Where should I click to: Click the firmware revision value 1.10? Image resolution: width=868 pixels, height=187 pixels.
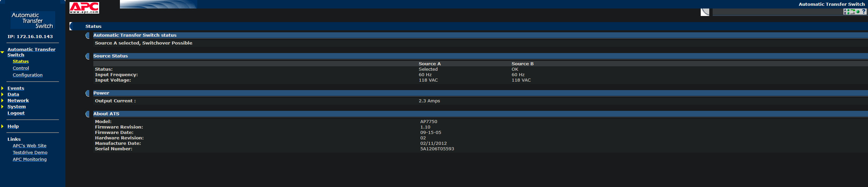pyautogui.click(x=425, y=127)
